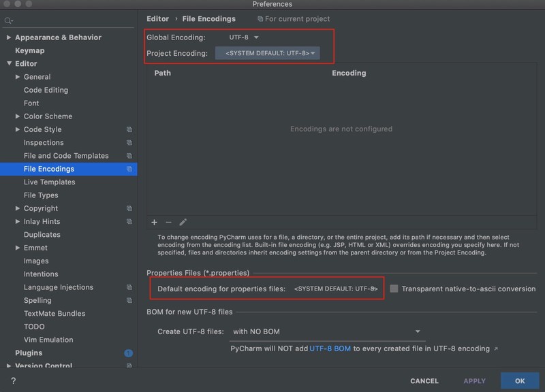Click the help question mark icon
Image resolution: width=545 pixels, height=392 pixels.
tap(13, 381)
